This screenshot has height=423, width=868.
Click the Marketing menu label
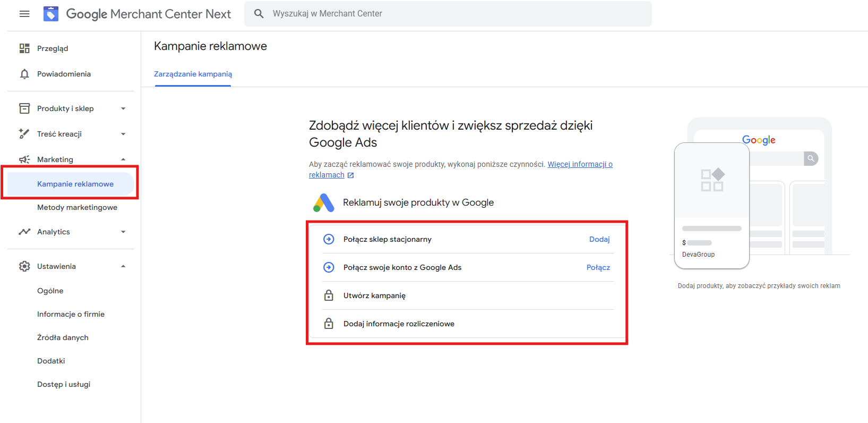tap(55, 159)
